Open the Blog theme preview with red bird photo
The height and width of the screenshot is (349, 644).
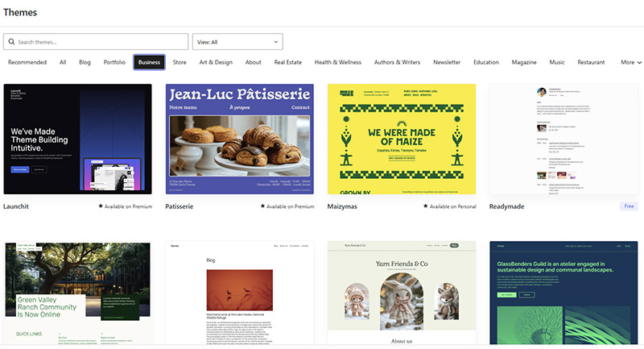(240, 293)
